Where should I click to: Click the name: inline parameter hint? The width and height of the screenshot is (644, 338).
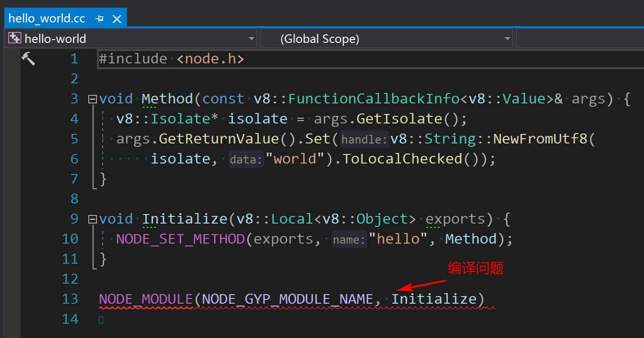(x=349, y=239)
